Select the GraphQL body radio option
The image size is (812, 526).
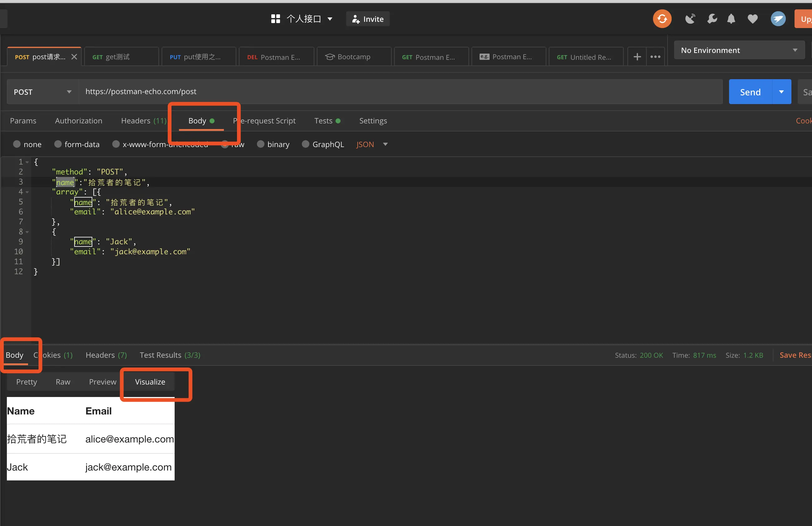click(x=306, y=144)
